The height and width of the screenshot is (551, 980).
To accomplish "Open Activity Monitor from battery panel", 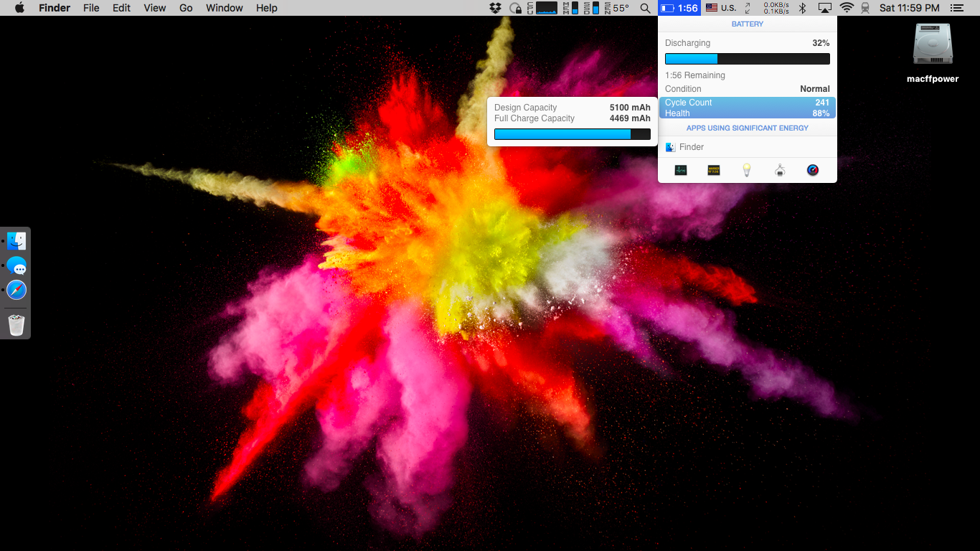I will (x=681, y=170).
